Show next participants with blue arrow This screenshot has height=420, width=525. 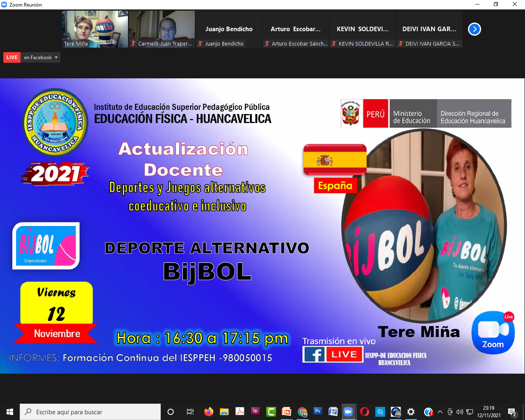(474, 29)
